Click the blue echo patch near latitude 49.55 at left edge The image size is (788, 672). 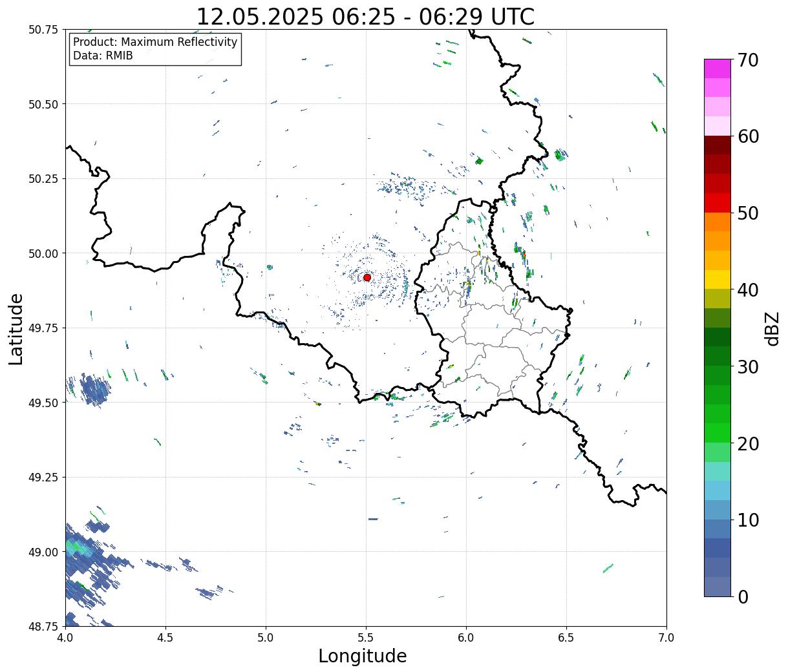click(x=94, y=390)
